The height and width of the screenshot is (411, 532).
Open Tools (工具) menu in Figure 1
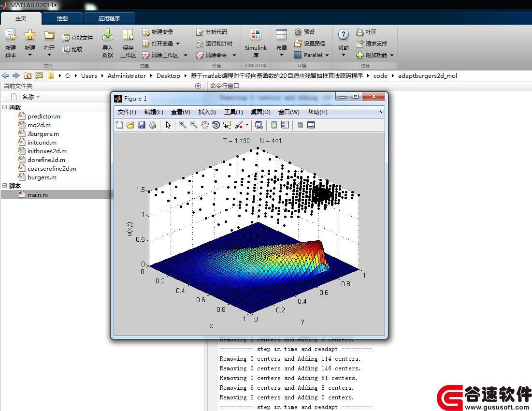(x=233, y=112)
